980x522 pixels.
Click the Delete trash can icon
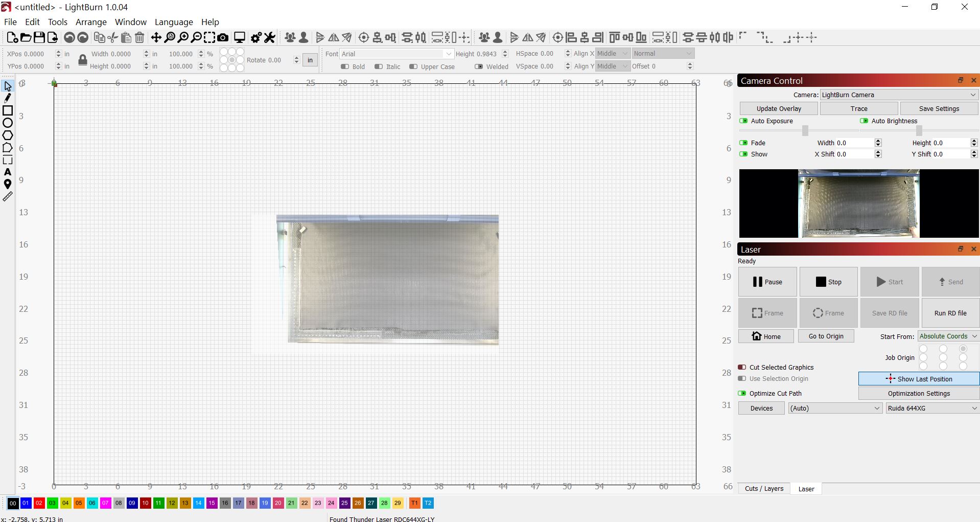[x=139, y=37]
